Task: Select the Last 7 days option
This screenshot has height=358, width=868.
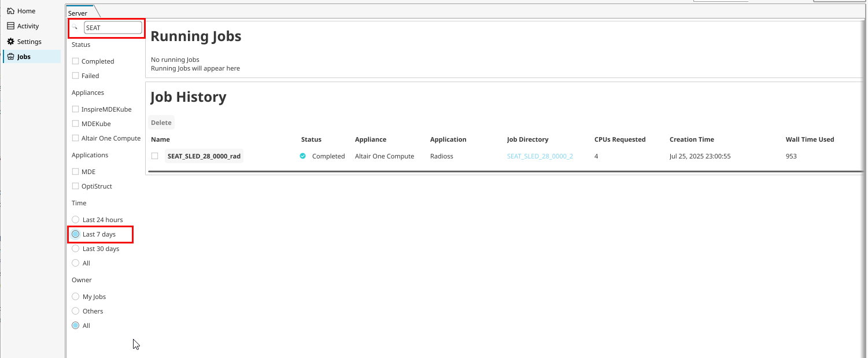Action: click(75, 234)
